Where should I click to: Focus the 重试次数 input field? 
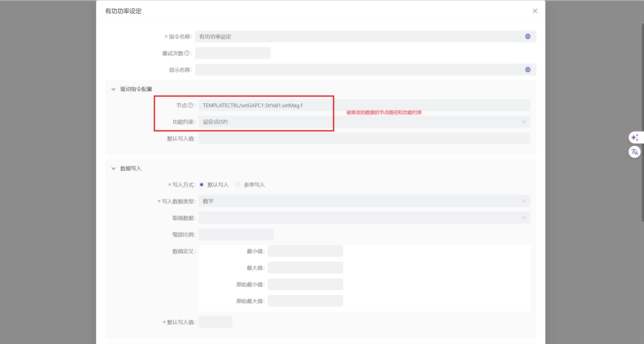(233, 53)
